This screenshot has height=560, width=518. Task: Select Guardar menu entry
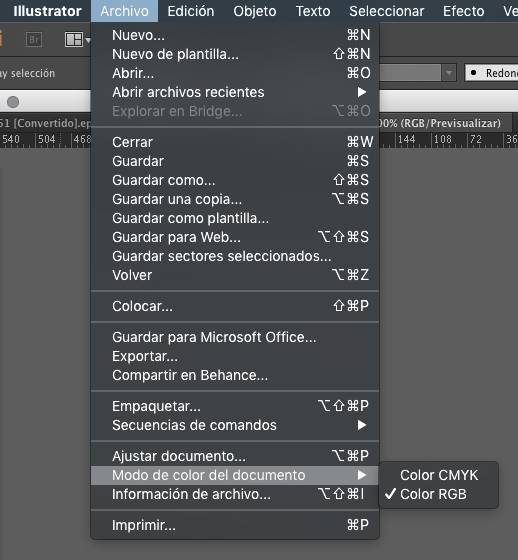235,161
